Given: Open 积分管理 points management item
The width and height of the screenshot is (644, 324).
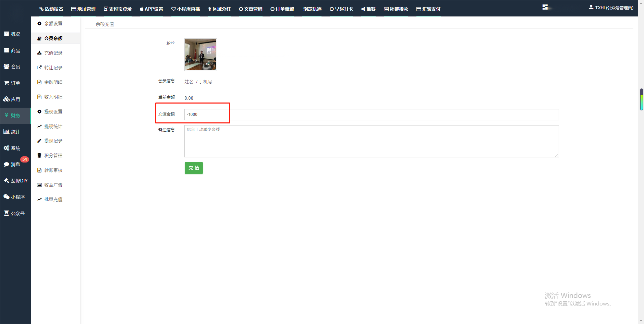Looking at the screenshot, I should click(53, 156).
